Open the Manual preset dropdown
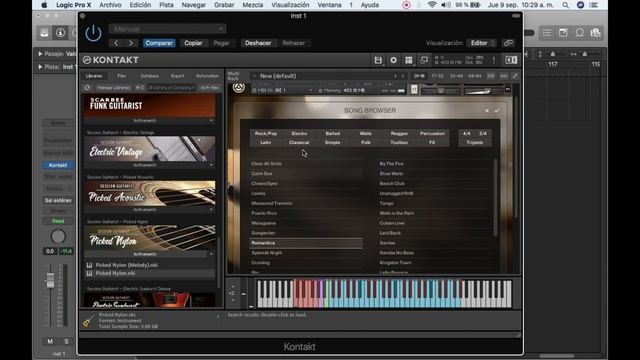The height and width of the screenshot is (360, 640). (x=168, y=29)
